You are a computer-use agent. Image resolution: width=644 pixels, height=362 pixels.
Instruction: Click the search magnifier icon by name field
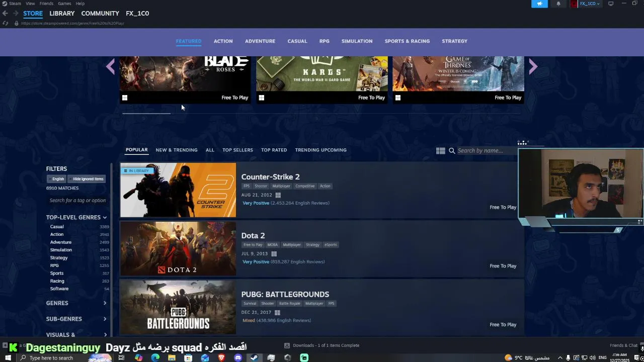[452, 150]
